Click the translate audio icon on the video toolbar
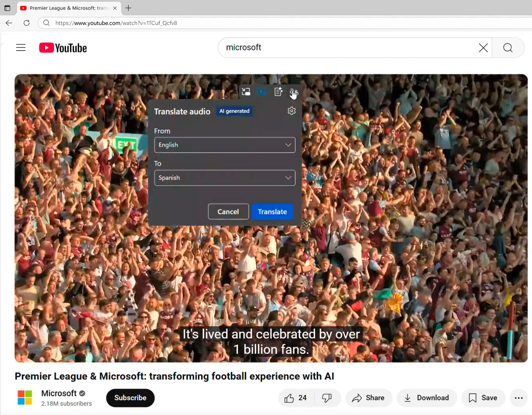532x415 pixels. [x=293, y=92]
